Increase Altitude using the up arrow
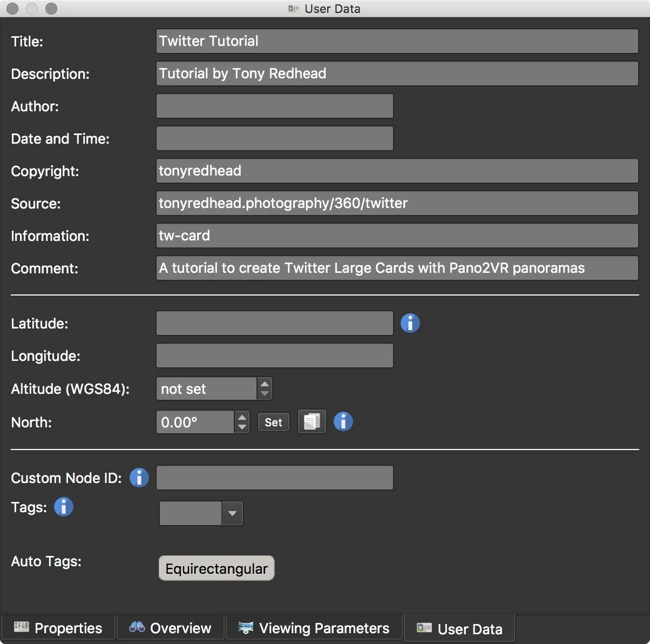 pos(265,384)
